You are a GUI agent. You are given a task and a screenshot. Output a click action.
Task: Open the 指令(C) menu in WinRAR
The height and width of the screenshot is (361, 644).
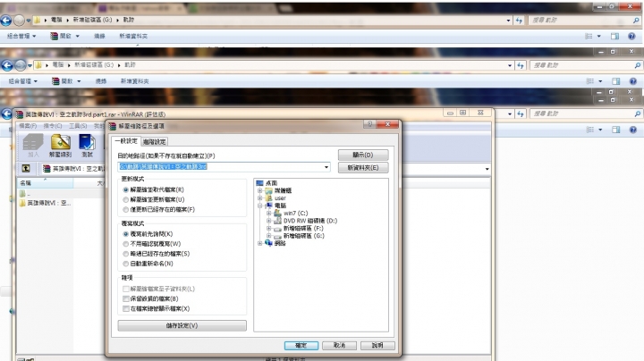click(x=53, y=126)
